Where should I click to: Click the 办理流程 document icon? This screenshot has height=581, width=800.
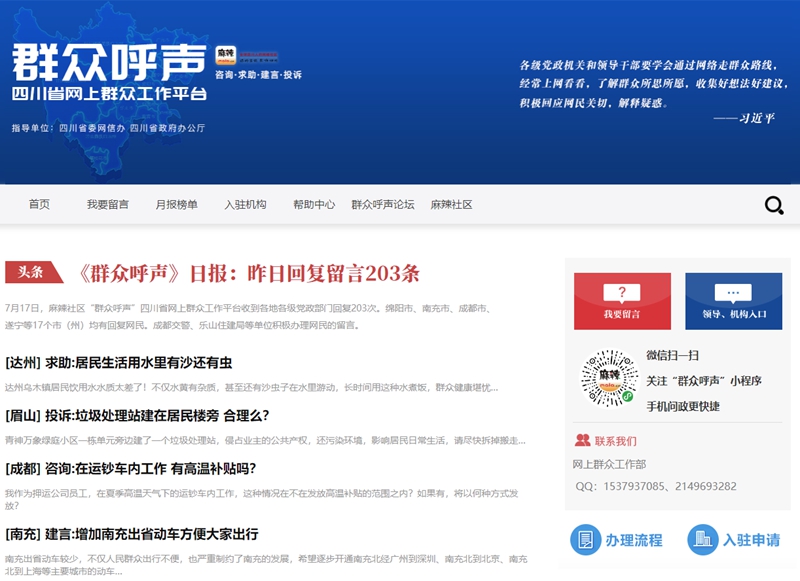point(585,540)
